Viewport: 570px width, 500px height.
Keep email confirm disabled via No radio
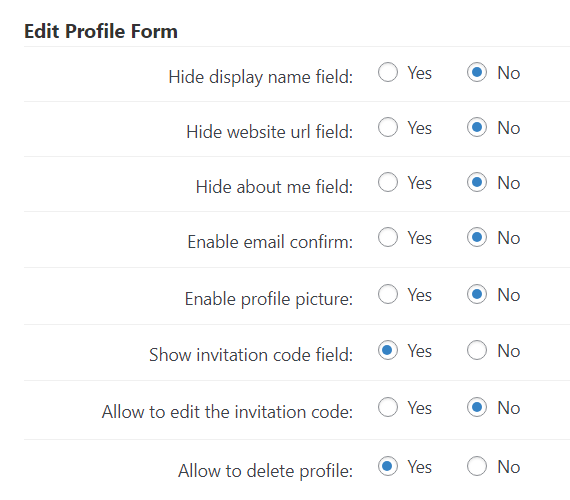click(x=477, y=237)
